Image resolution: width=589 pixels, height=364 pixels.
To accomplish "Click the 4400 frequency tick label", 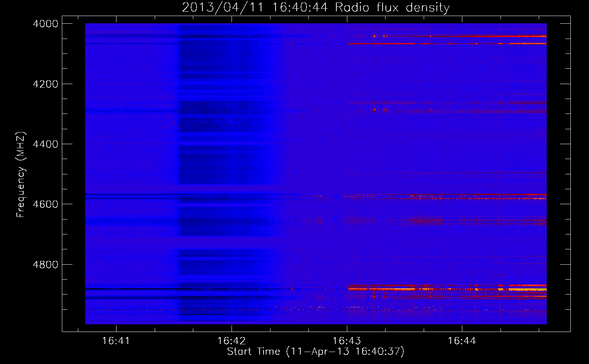I will (x=46, y=144).
